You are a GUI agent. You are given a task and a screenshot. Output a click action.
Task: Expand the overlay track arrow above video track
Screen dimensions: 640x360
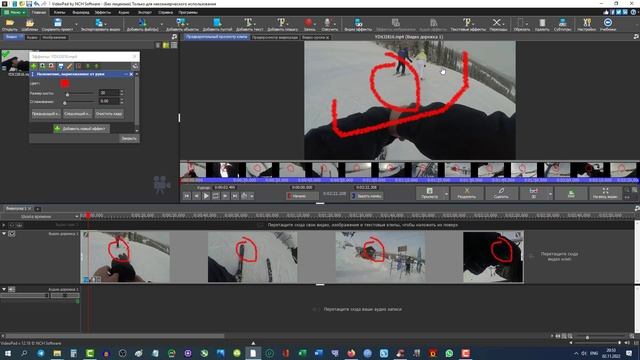(x=4, y=225)
